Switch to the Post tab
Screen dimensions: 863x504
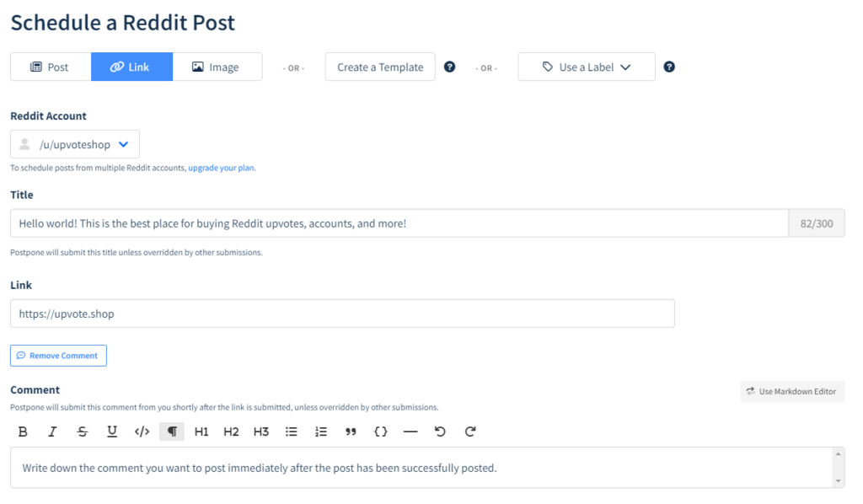tap(50, 66)
